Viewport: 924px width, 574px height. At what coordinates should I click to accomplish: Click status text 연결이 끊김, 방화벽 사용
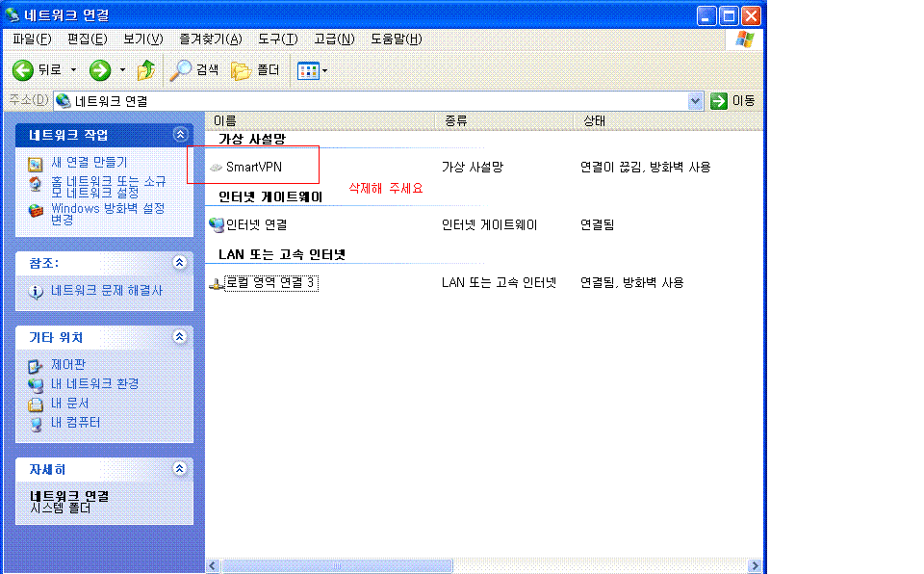(x=645, y=168)
